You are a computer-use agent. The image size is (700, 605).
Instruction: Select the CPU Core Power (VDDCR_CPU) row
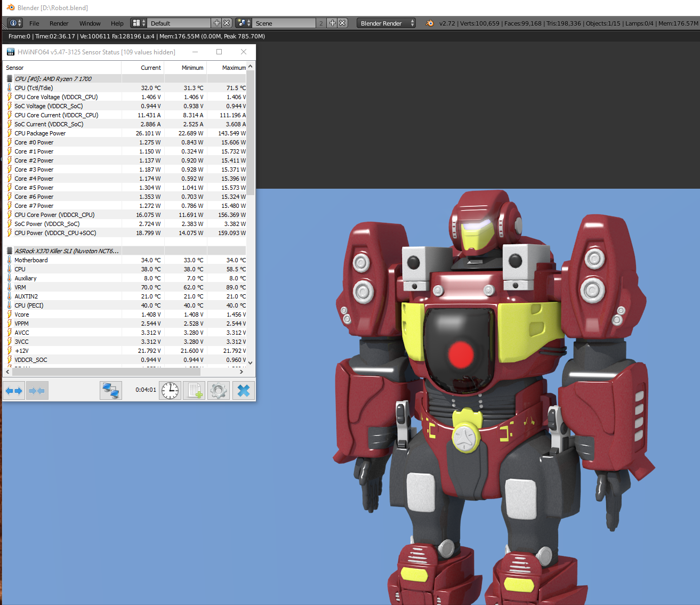click(x=125, y=215)
